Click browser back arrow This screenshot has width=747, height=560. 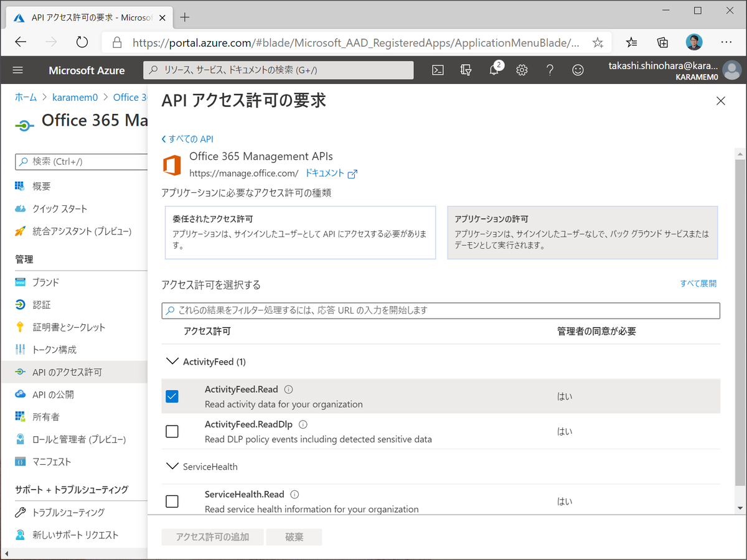(x=21, y=42)
